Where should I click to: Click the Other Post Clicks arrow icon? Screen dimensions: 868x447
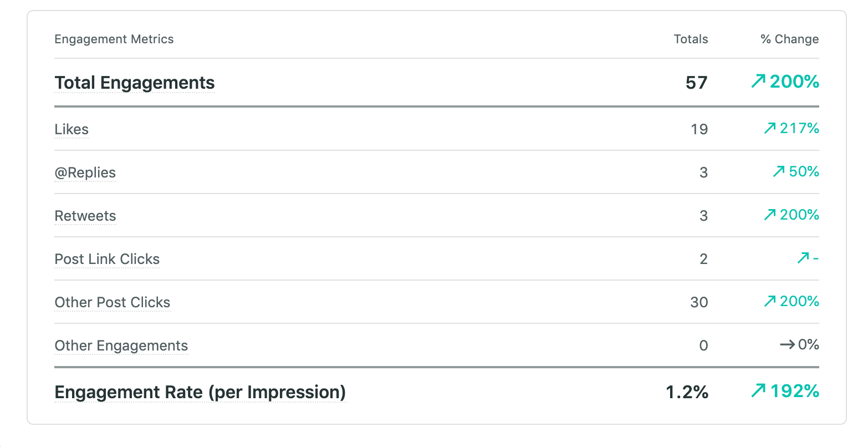(769, 302)
